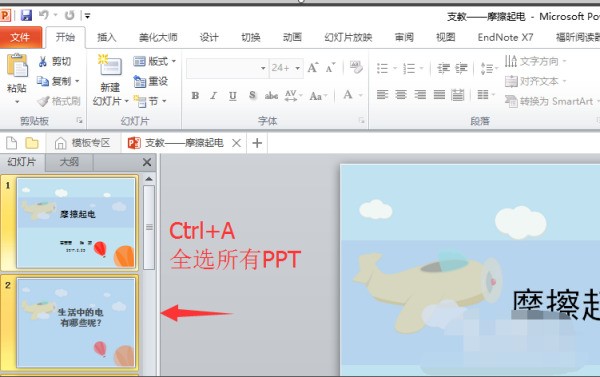The height and width of the screenshot is (377, 600).
Task: Open the 字体 font dialog launcher
Action: click(x=362, y=121)
